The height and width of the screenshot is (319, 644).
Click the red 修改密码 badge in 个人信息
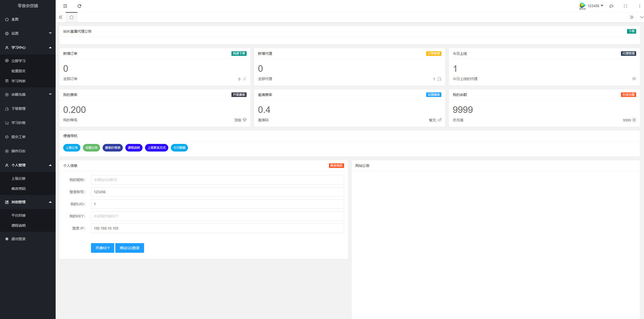click(x=336, y=166)
